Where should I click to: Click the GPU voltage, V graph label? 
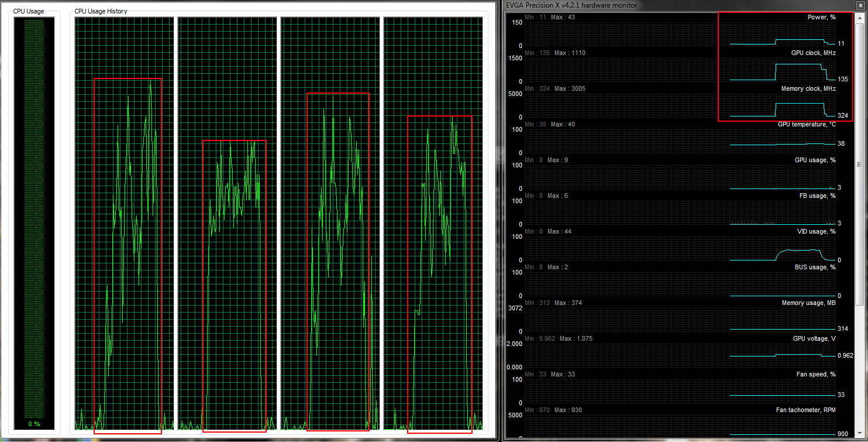point(814,338)
